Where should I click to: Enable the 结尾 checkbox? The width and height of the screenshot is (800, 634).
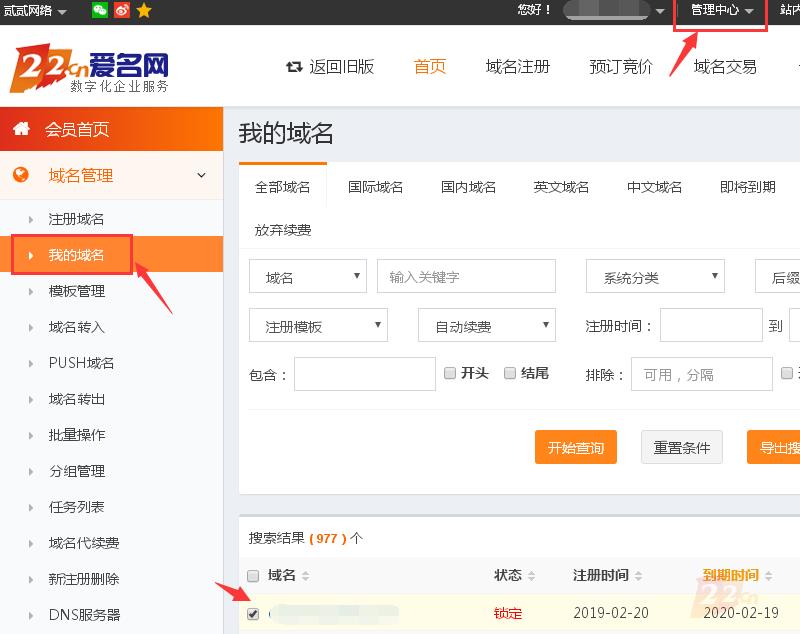[x=510, y=373]
